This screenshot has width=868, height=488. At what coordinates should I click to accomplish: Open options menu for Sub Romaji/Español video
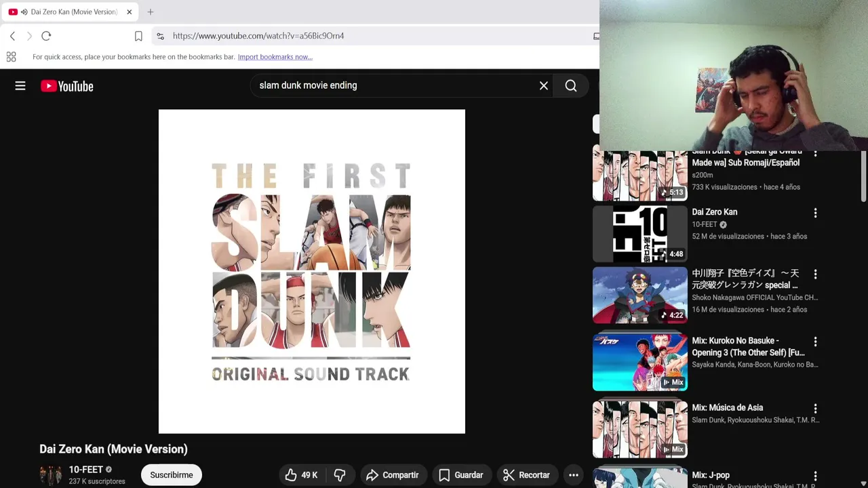click(815, 153)
